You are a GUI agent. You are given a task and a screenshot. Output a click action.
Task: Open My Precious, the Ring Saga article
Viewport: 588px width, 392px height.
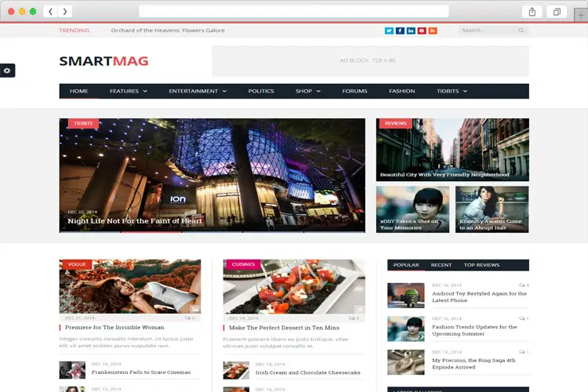[474, 364]
